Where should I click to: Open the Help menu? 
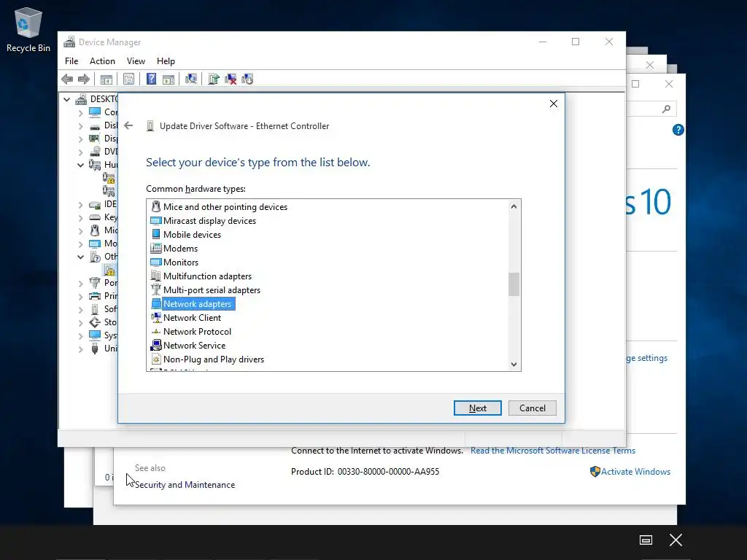pyautogui.click(x=166, y=61)
